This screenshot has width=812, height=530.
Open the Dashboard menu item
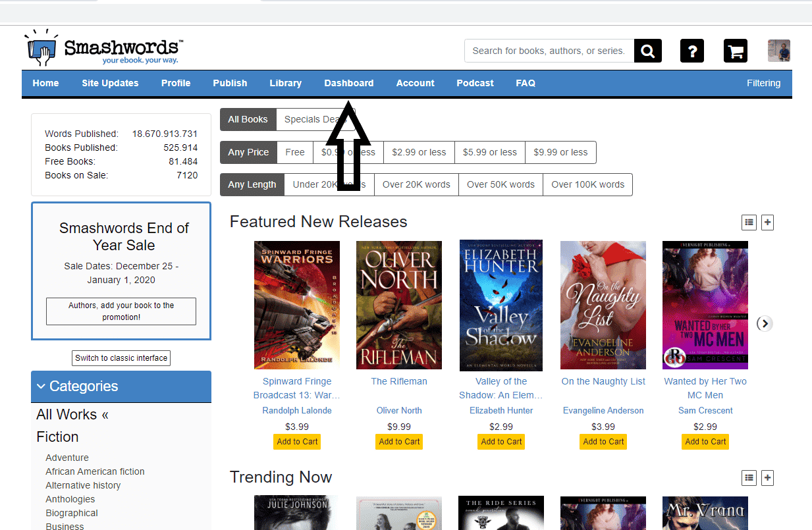[349, 83]
